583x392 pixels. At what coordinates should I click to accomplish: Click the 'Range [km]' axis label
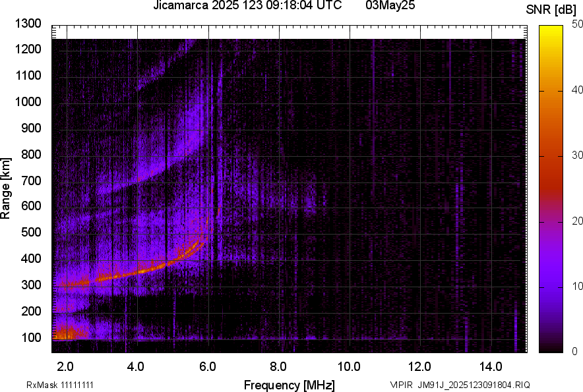5,188
